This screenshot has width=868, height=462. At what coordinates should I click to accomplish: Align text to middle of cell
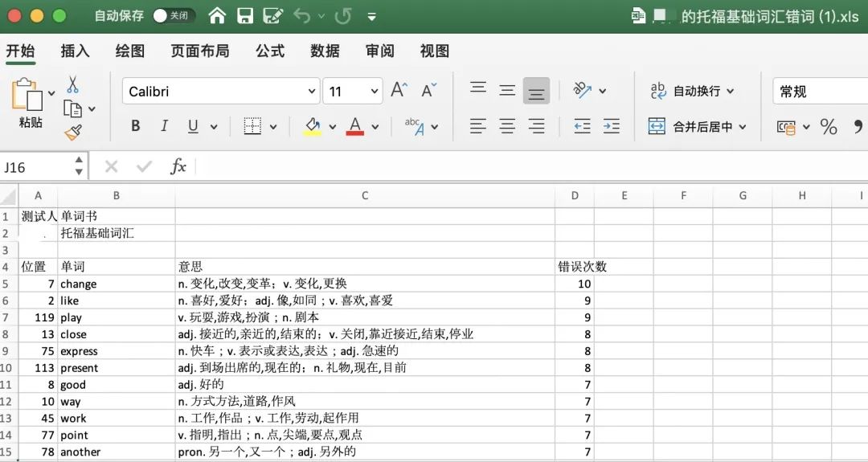tap(507, 90)
